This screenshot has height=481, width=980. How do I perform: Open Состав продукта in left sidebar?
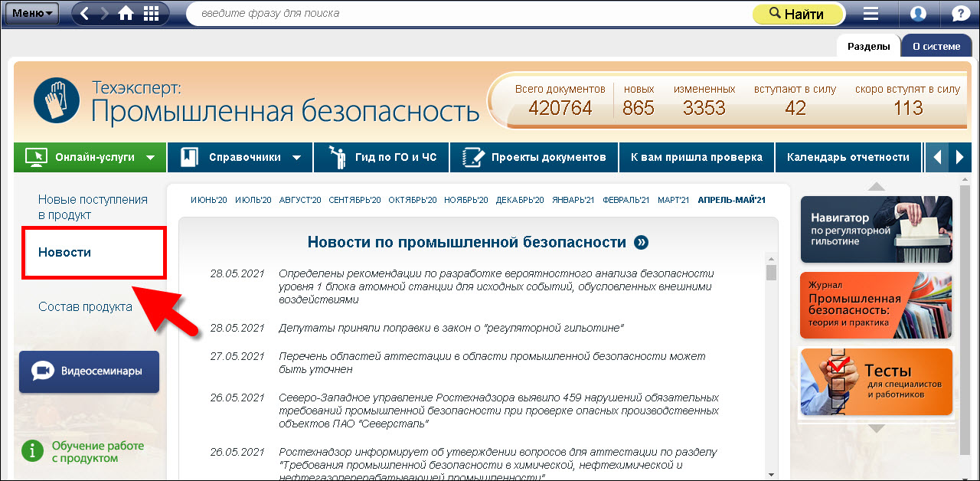85,307
